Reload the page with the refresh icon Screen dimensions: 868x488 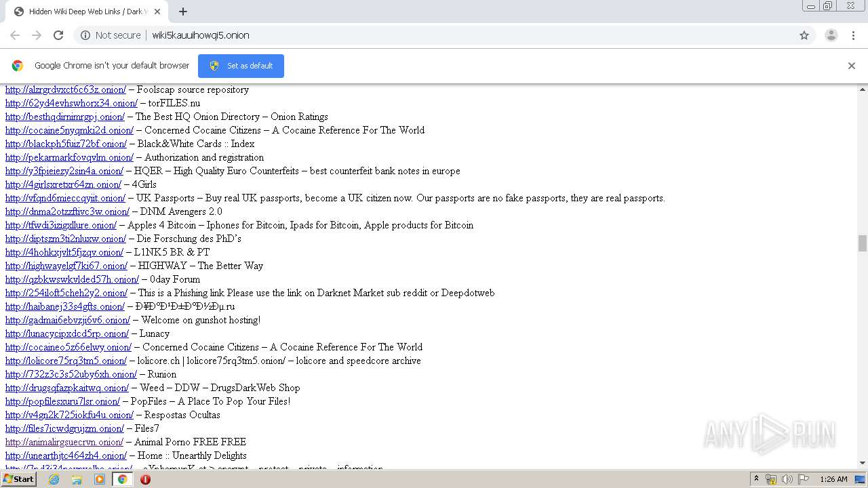point(58,35)
